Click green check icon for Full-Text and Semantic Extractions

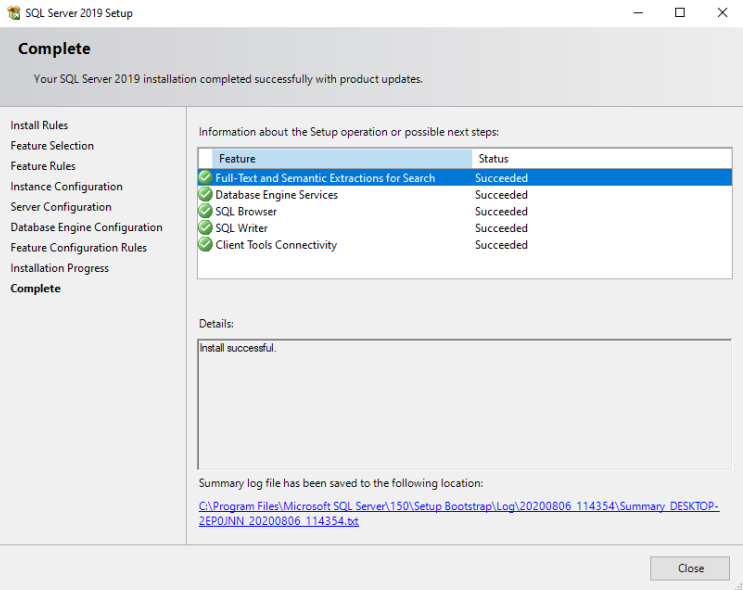205,178
